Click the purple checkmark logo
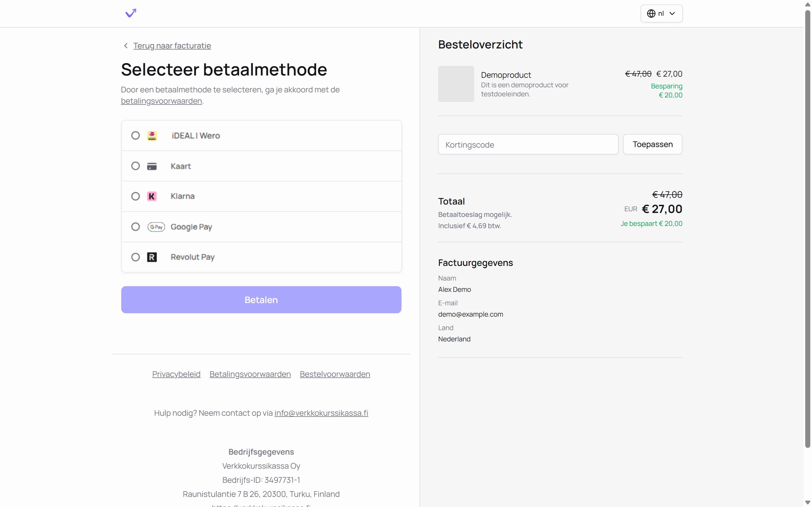Image resolution: width=812 pixels, height=507 pixels. click(131, 13)
